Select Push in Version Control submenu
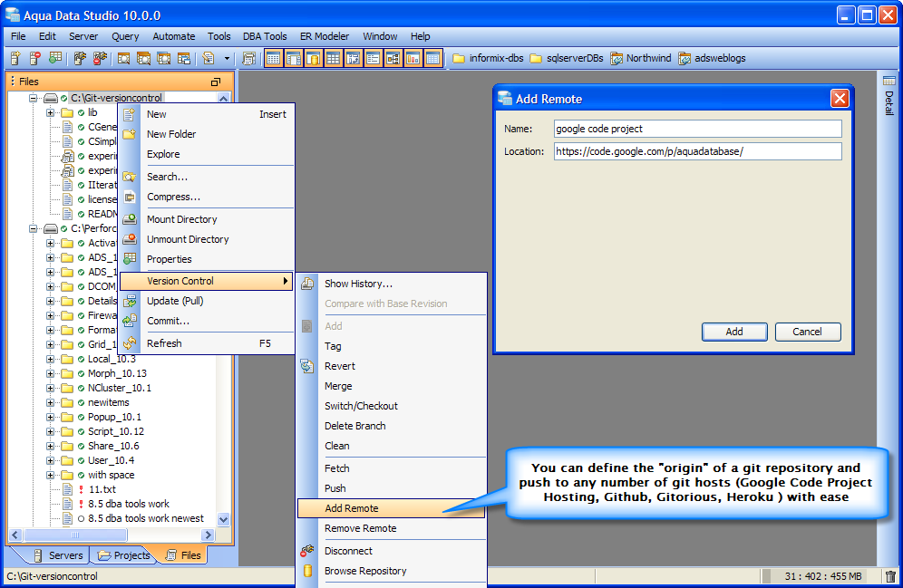903x588 pixels. [391, 488]
